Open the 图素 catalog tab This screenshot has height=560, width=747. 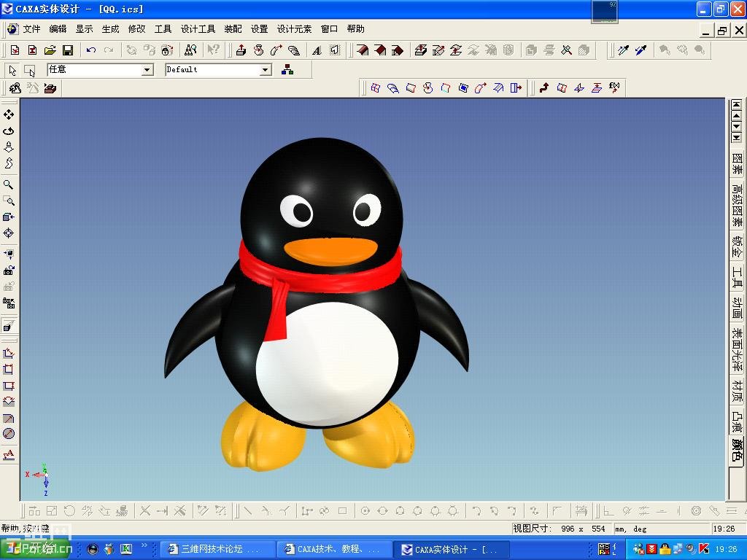tap(737, 164)
